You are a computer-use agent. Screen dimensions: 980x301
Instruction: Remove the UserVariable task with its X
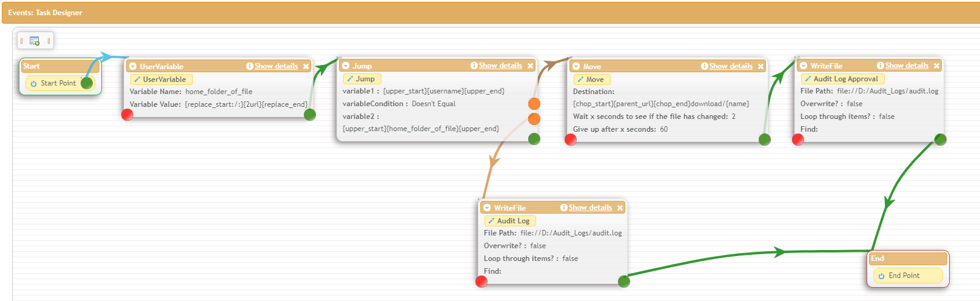point(306,66)
